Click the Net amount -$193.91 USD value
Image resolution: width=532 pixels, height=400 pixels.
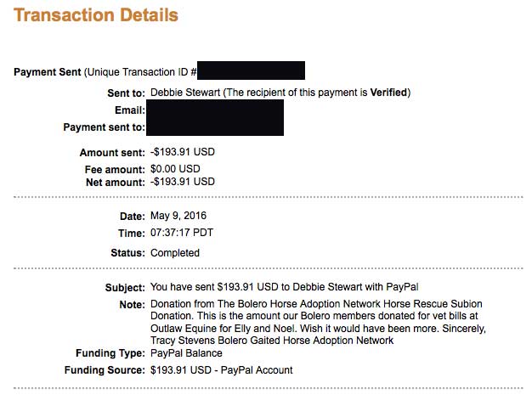coord(183,182)
